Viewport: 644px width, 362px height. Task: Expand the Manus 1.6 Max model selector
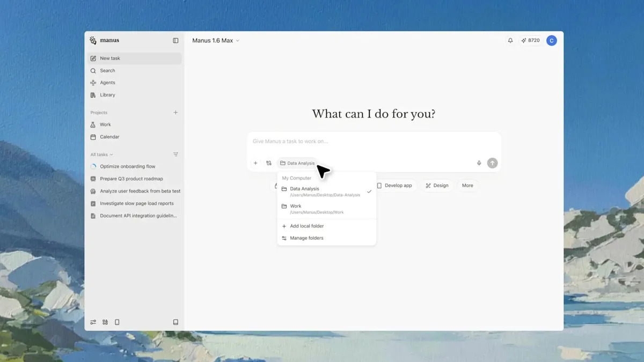pos(216,41)
